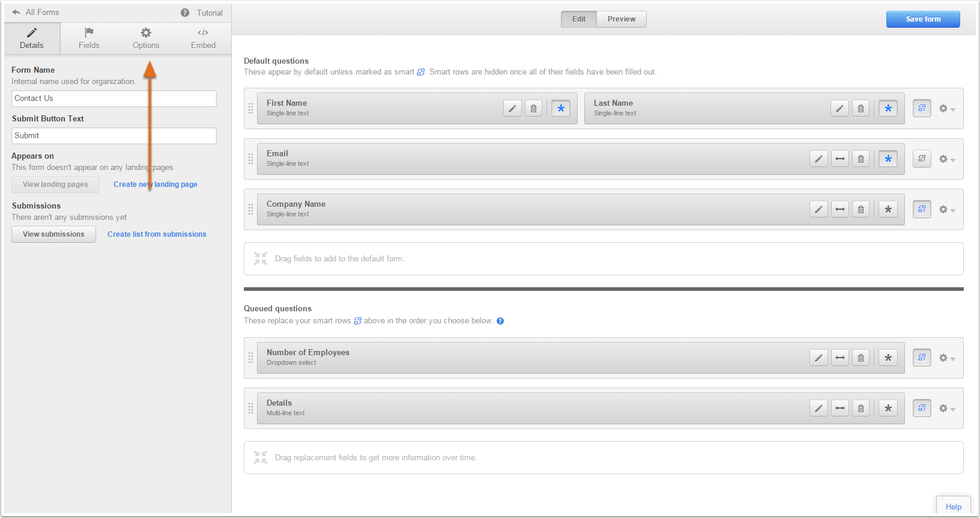980x518 pixels.
Task: Toggle smart row for Email row
Action: [922, 159]
